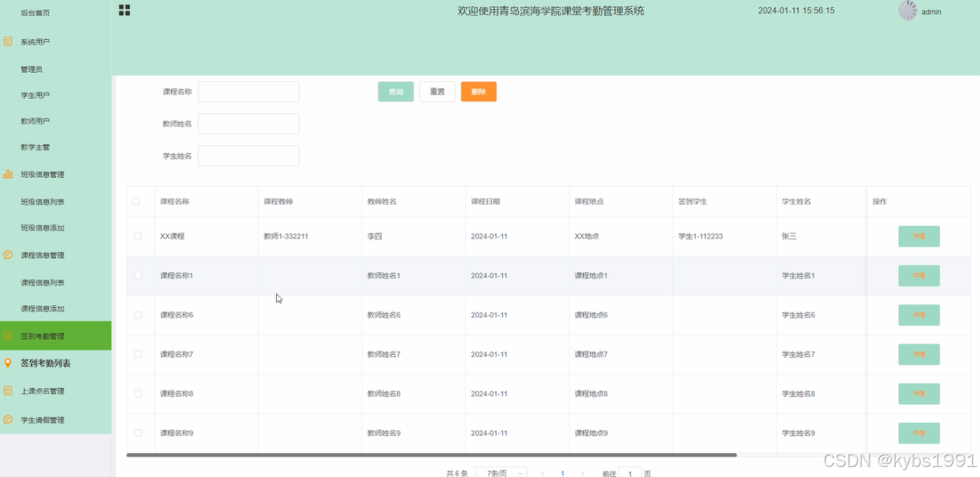Click the 签到考勤管理 circle icon
The width and height of the screenshot is (980, 477).
[8, 336]
